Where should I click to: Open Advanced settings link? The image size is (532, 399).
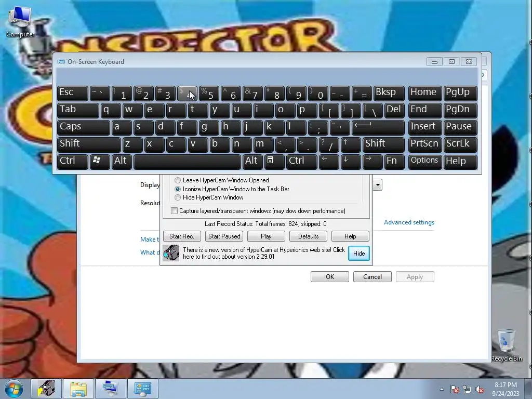[x=409, y=222]
